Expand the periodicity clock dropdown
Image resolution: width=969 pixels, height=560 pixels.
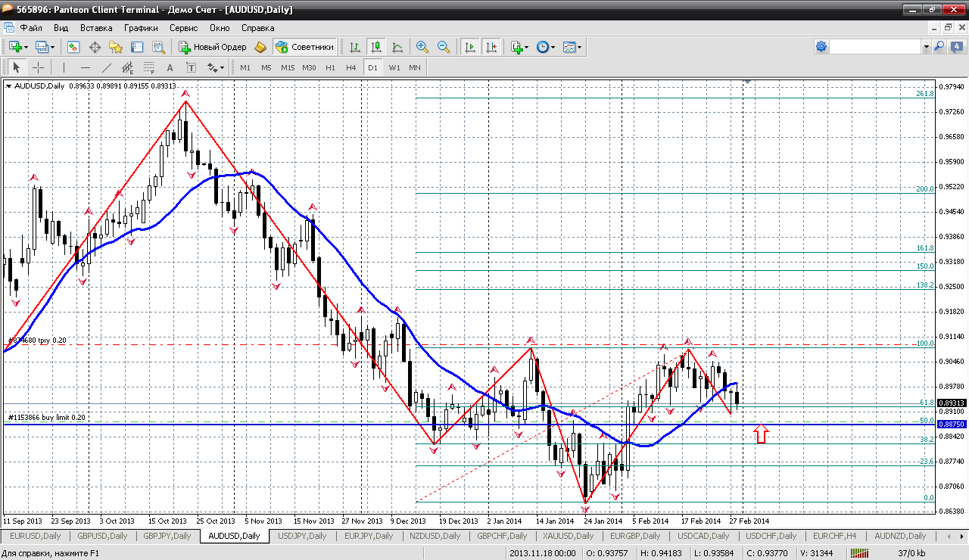pos(545,47)
